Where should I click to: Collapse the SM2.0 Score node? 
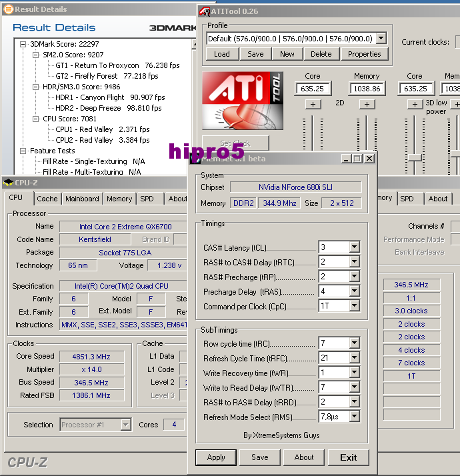click(35, 55)
